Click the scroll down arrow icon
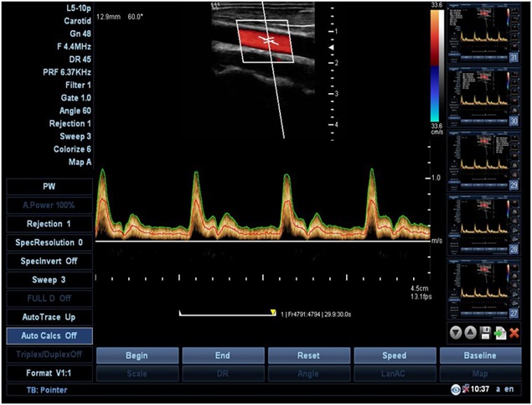The height and width of the screenshot is (405, 532). [x=456, y=333]
